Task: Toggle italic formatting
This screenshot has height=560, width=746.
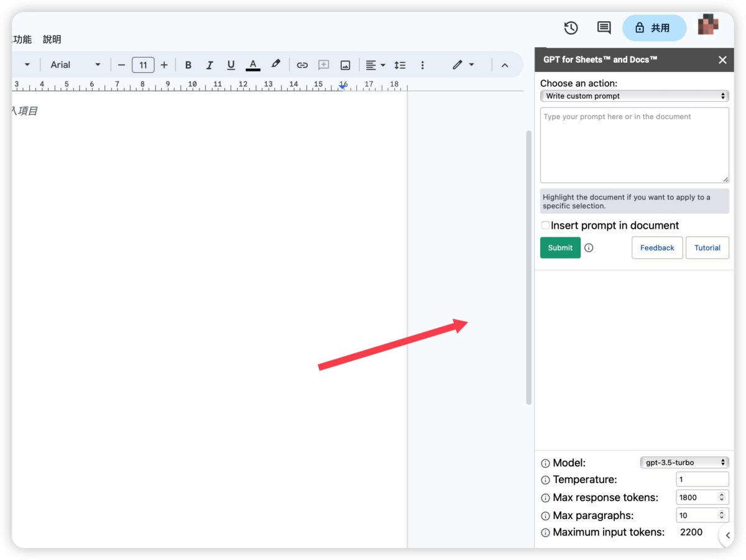Action: tap(210, 65)
